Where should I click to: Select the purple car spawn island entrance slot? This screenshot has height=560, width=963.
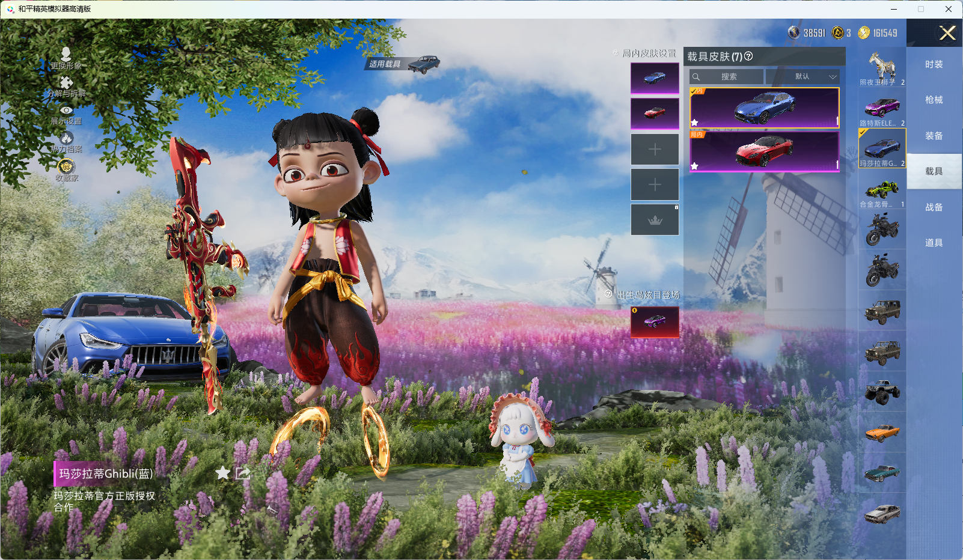pos(655,322)
